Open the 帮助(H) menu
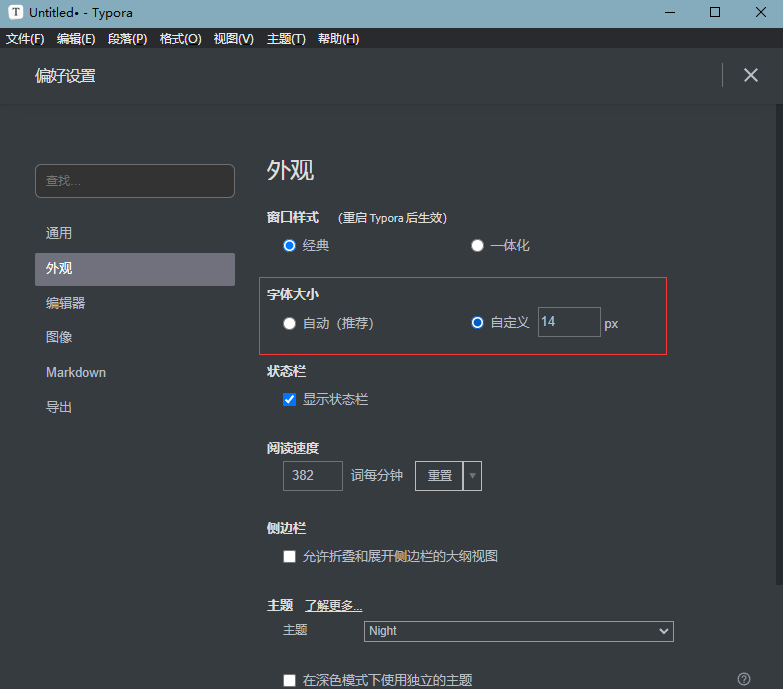 339,39
